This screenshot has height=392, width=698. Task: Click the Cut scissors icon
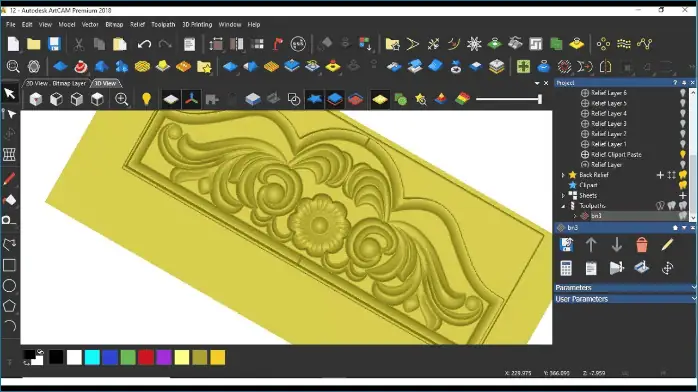point(79,44)
